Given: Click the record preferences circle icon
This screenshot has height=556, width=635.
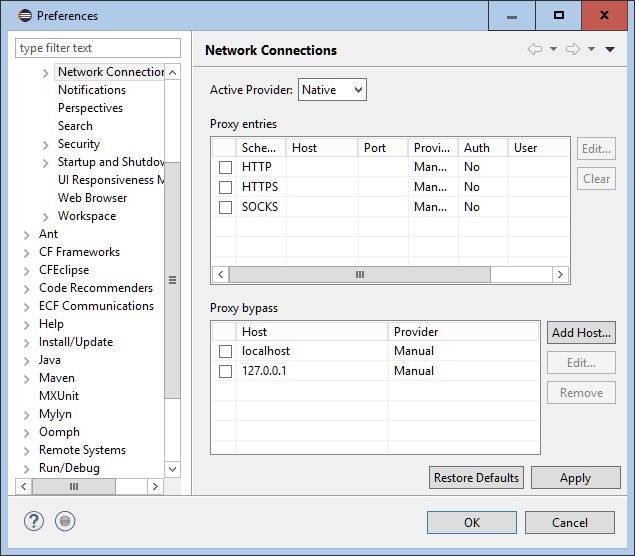Looking at the screenshot, I should 65,521.
